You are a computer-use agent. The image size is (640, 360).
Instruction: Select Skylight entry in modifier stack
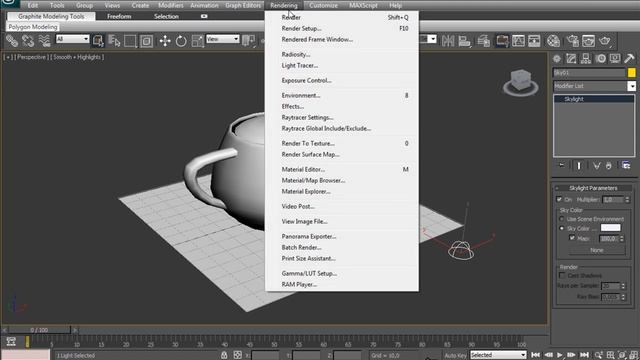[x=594, y=99]
